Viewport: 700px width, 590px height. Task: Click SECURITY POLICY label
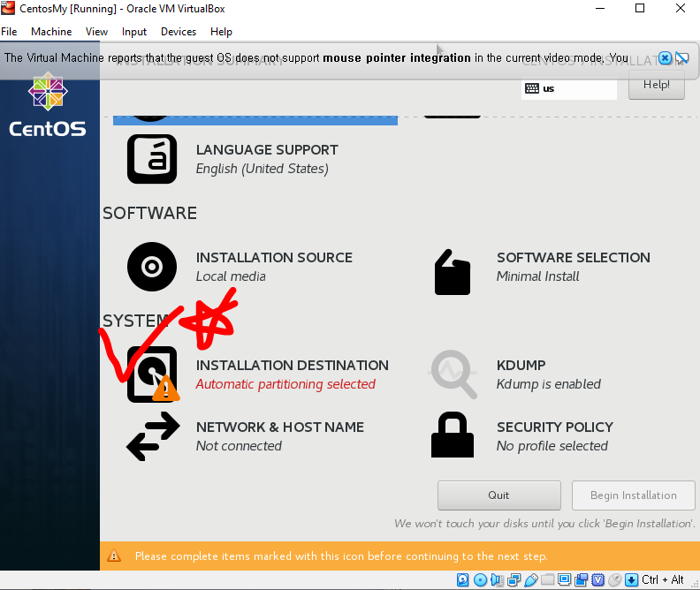(x=555, y=427)
